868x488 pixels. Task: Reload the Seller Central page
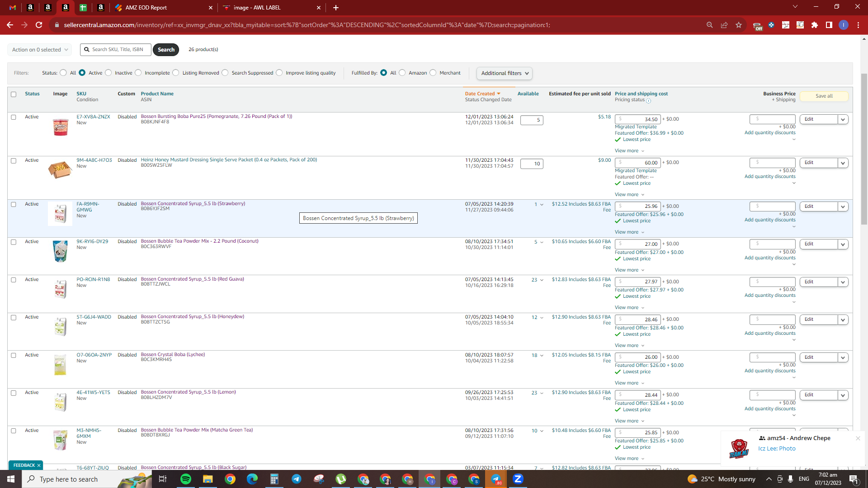[x=39, y=25]
